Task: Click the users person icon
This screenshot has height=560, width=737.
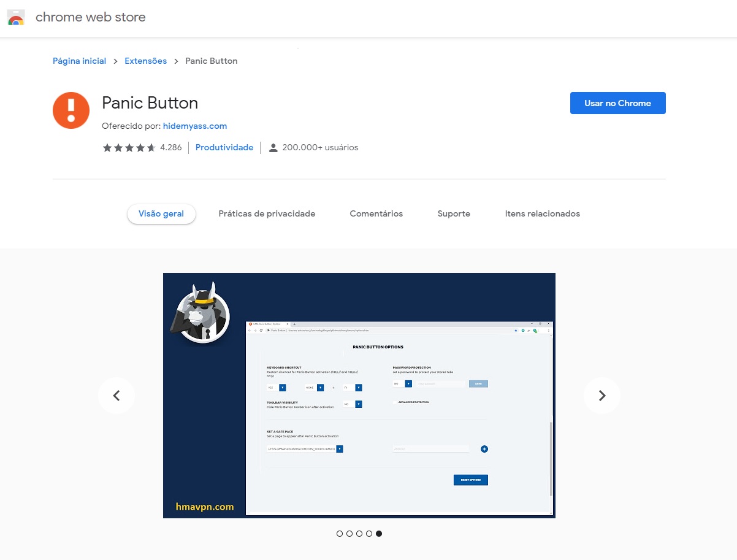Action: (x=273, y=148)
